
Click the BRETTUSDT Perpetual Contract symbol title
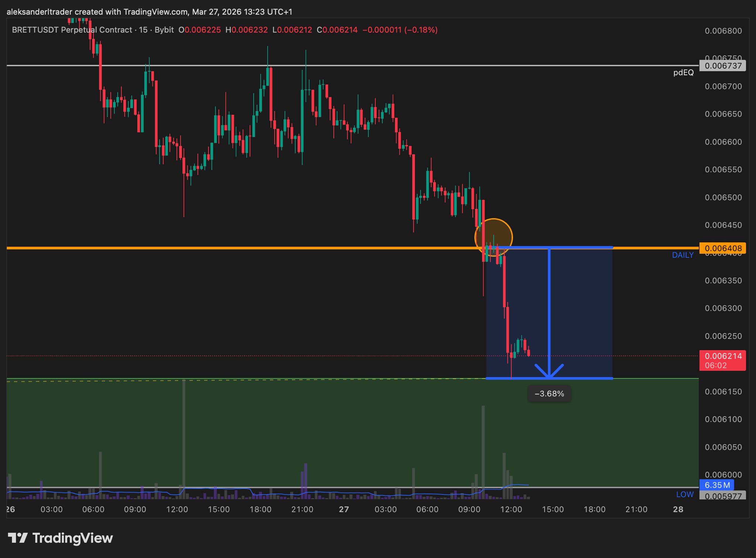click(72, 30)
